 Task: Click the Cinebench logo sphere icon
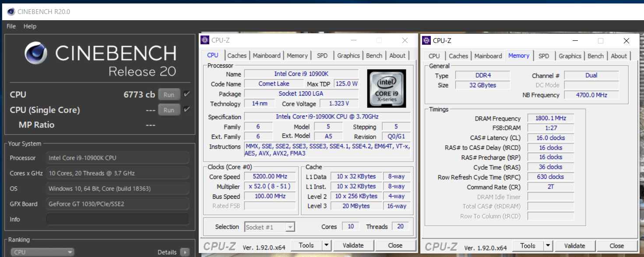[36, 53]
